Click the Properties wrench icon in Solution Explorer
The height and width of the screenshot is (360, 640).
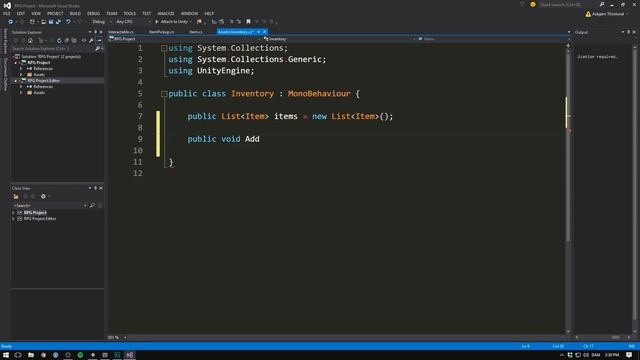pos(91,40)
